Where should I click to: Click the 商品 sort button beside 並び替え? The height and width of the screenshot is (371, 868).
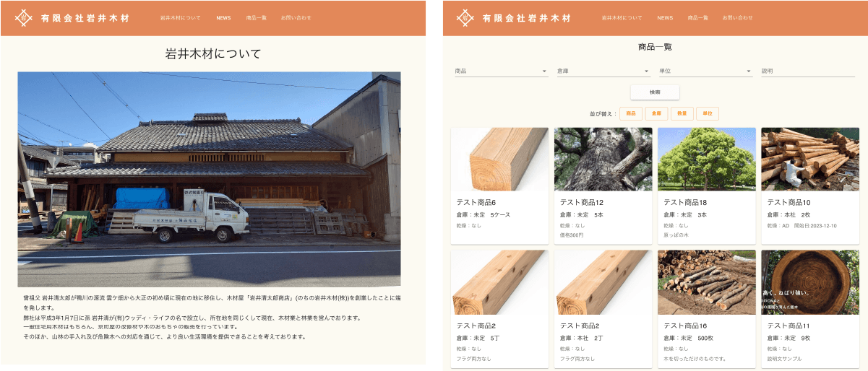(x=630, y=113)
